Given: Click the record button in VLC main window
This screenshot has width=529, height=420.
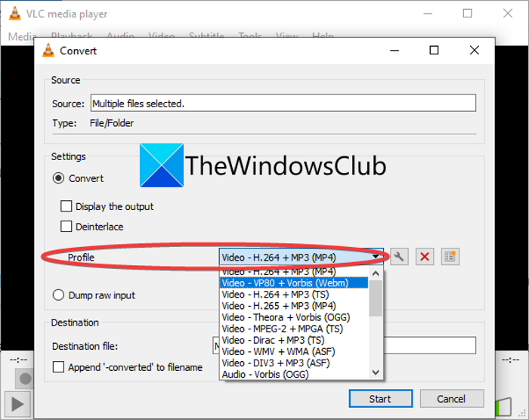Looking at the screenshot, I should 25,378.
